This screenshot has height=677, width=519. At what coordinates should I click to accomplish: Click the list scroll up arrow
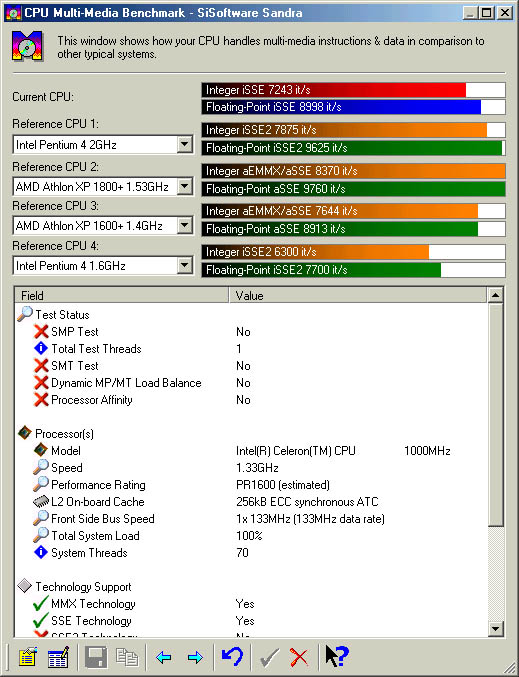(x=495, y=295)
